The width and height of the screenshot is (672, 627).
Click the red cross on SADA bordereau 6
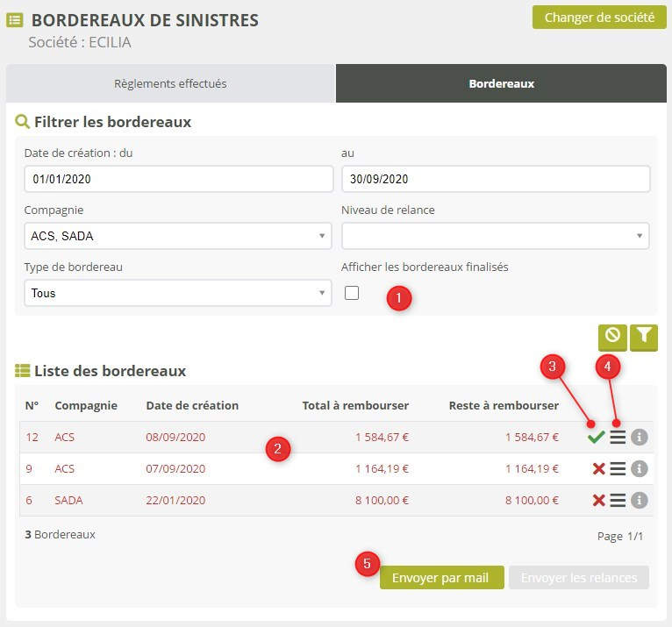coord(599,500)
